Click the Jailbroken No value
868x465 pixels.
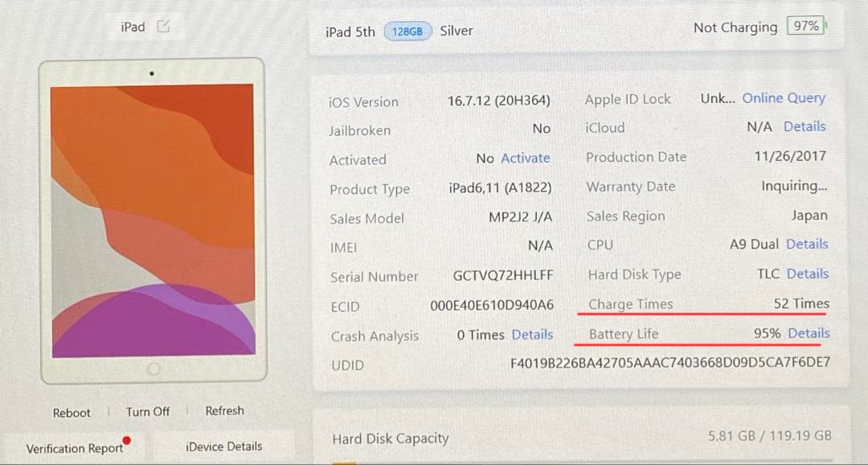(x=542, y=129)
